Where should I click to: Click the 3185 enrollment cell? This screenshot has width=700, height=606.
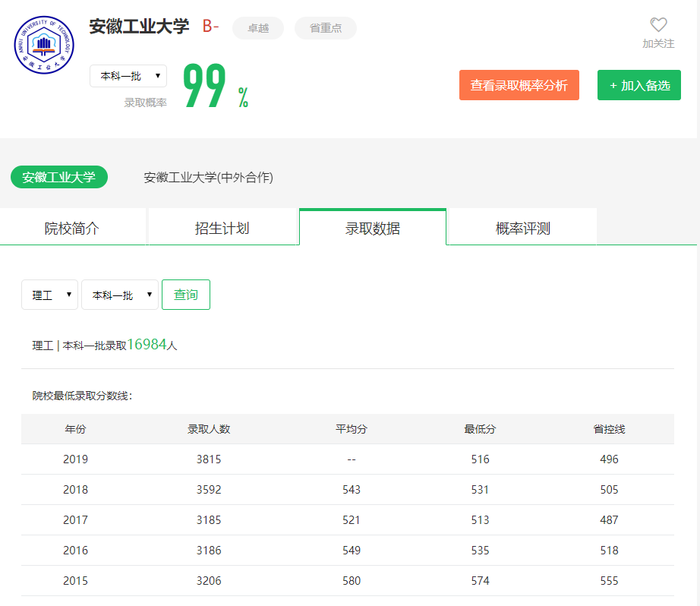point(209,520)
